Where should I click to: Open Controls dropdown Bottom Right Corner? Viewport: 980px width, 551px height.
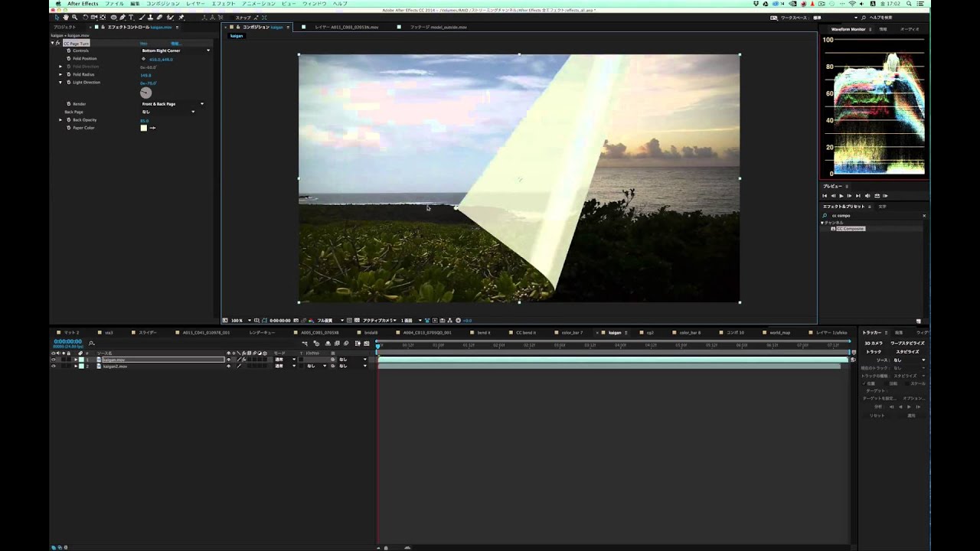[175, 51]
